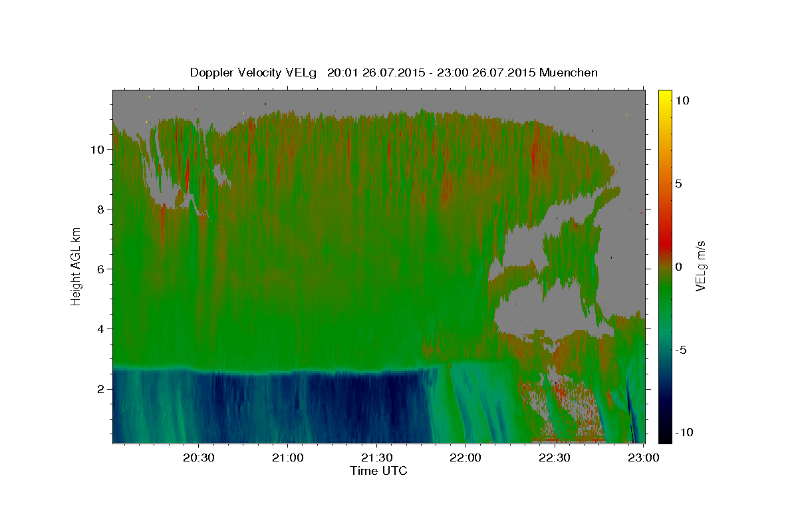Click the plot title 'Doppler Velocity VELg'
The image size is (798, 532).
[255, 72]
